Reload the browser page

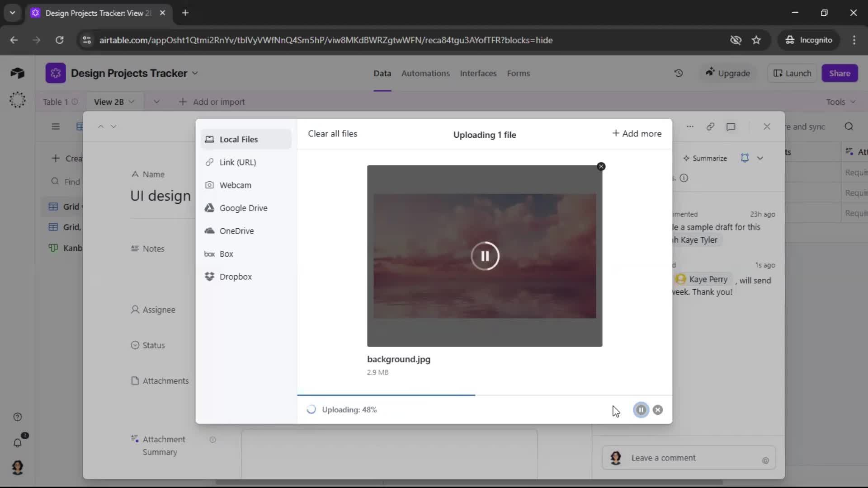pos(59,40)
